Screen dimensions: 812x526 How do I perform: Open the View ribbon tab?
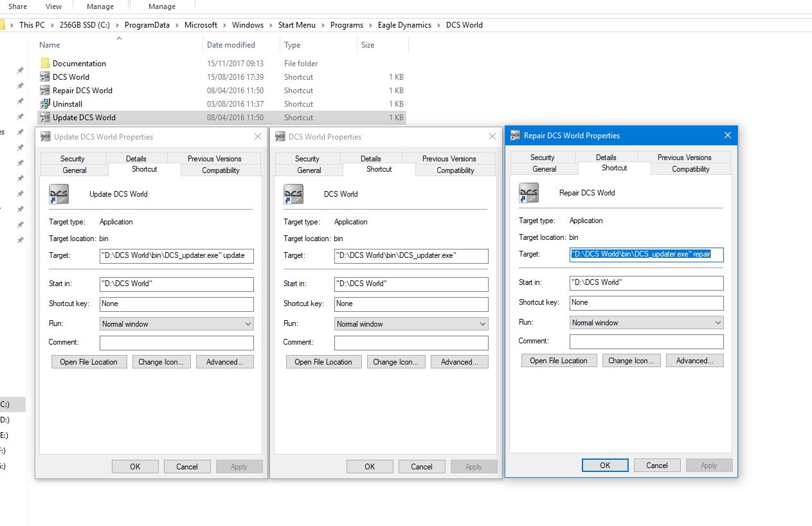click(54, 6)
